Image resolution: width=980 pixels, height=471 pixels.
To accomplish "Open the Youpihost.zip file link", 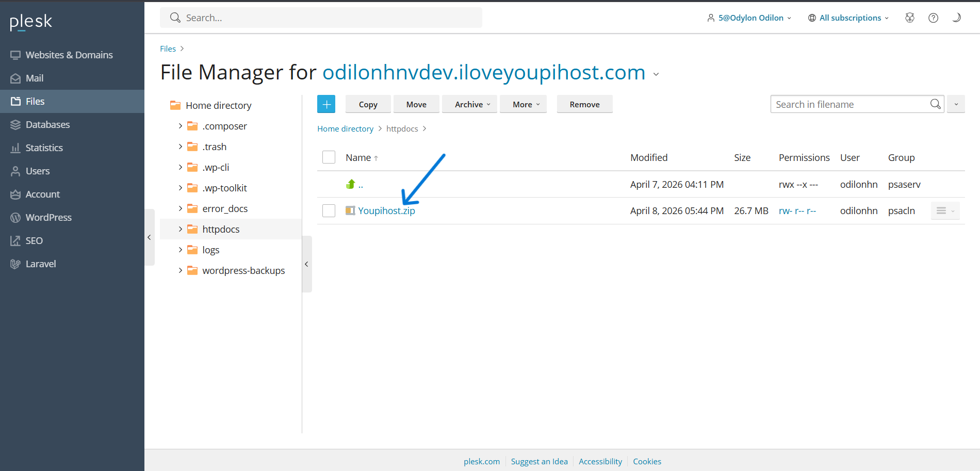I will 386,210.
